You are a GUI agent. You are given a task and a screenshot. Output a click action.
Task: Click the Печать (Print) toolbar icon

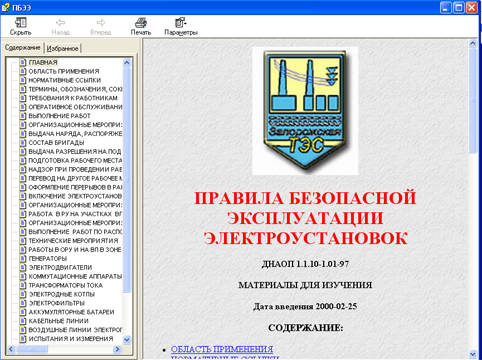tap(141, 23)
